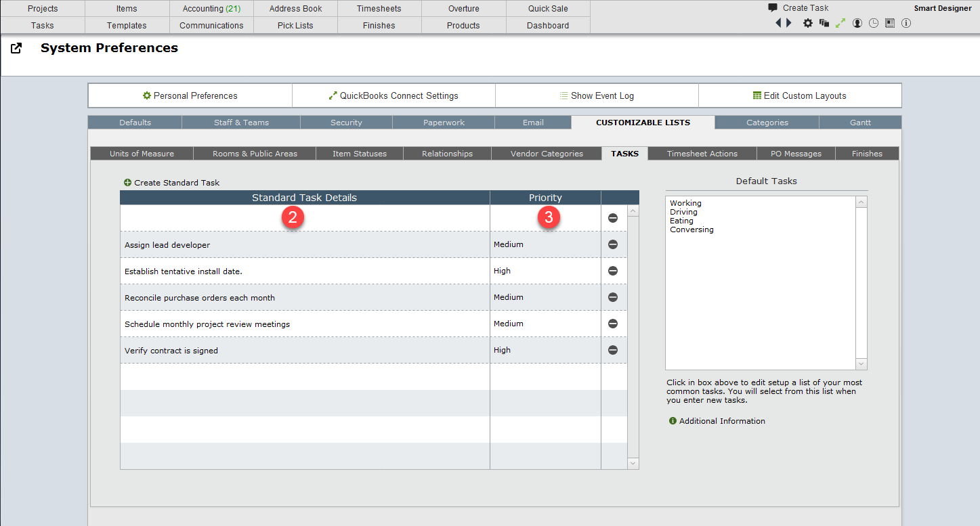Viewport: 980px width, 526px height.
Task: Open the Quick Sale menu
Action: (548, 9)
